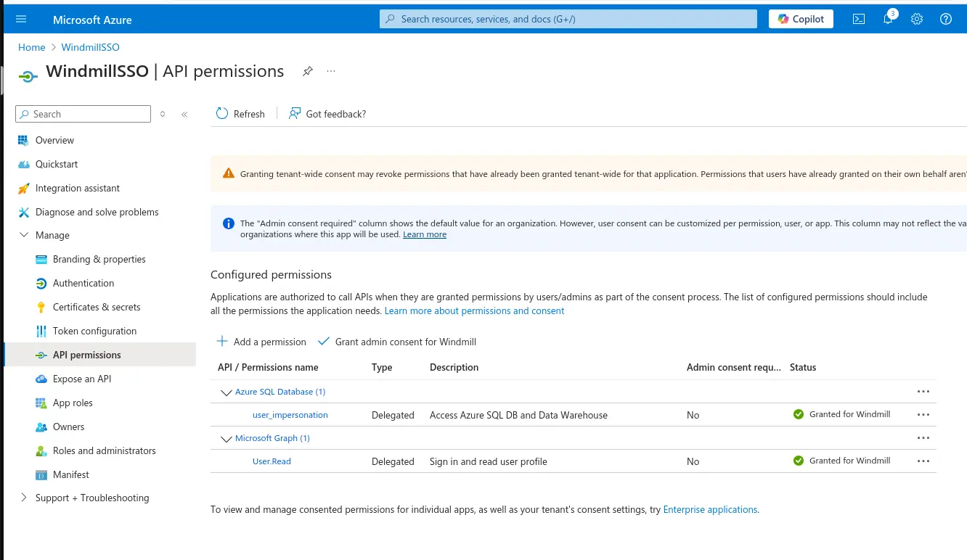Viewport: 967px width, 560px height.
Task: Launch the Cloud Shell
Action: click(858, 19)
